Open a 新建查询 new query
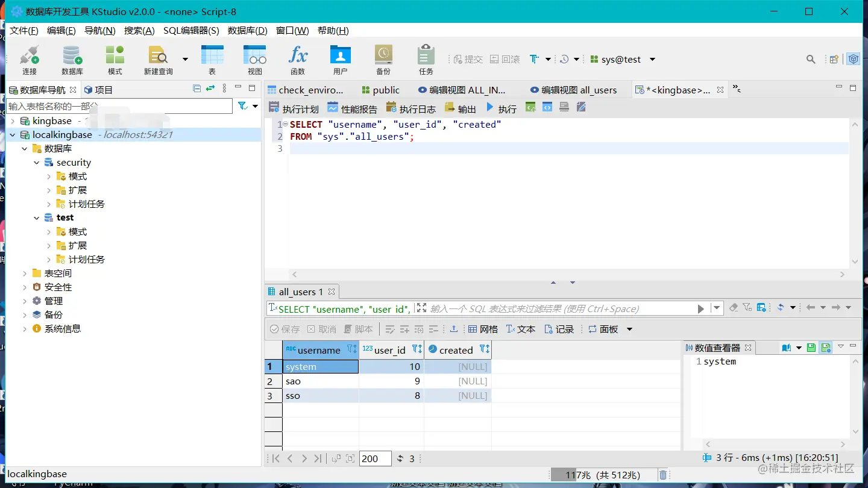 coord(158,60)
